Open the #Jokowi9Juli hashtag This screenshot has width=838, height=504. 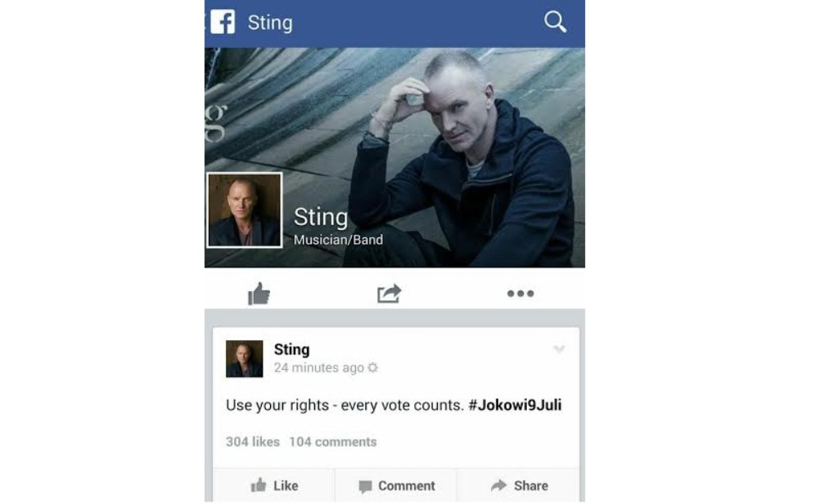point(515,405)
